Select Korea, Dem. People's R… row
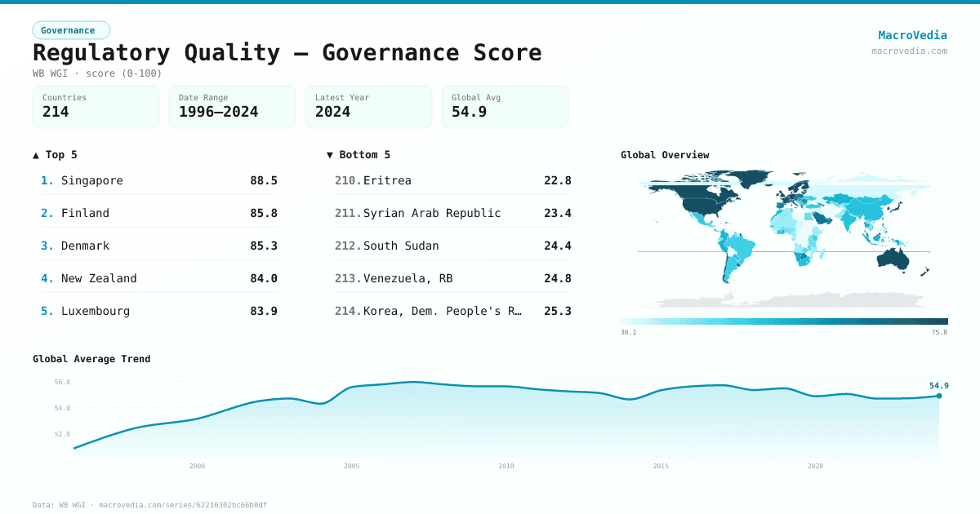The width and height of the screenshot is (980, 514). tap(453, 311)
